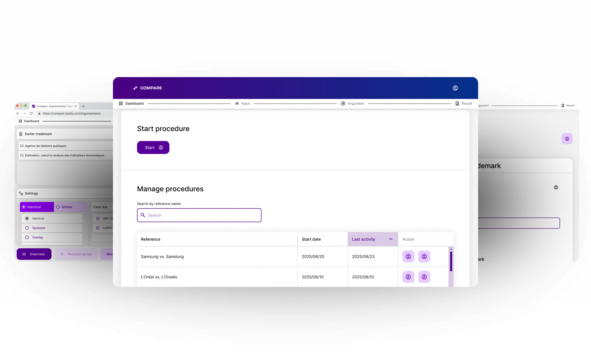The height and width of the screenshot is (364, 591).
Task: Go back in browser history
Action: [18, 113]
